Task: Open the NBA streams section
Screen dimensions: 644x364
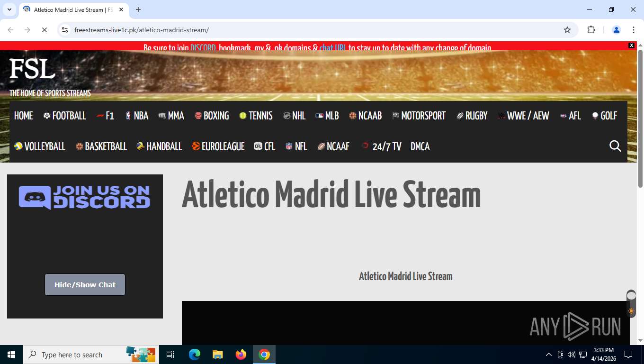Action: (x=137, y=116)
